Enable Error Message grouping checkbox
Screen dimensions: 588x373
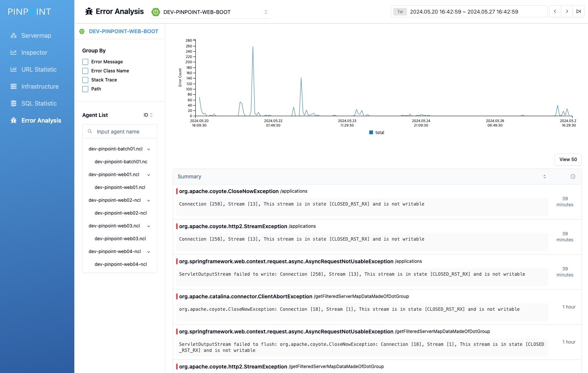coord(85,62)
